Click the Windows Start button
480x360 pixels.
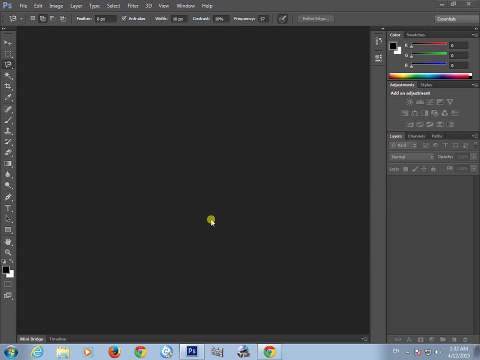coord(11,352)
